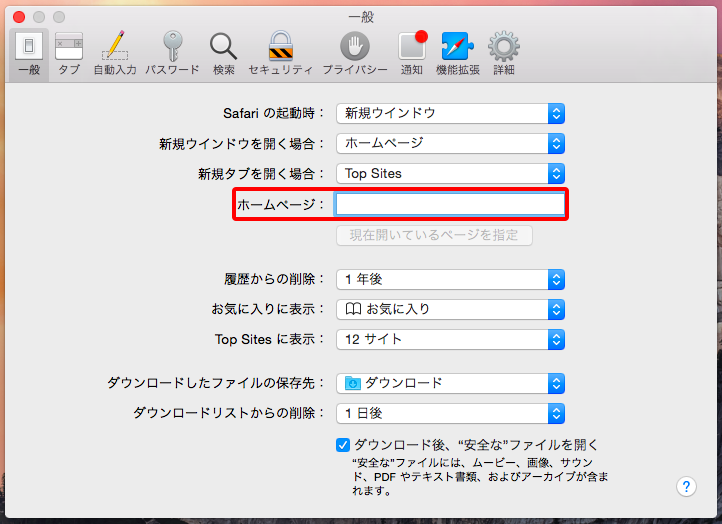
Task: Open the 通知 notifications pane
Action: tap(412, 54)
